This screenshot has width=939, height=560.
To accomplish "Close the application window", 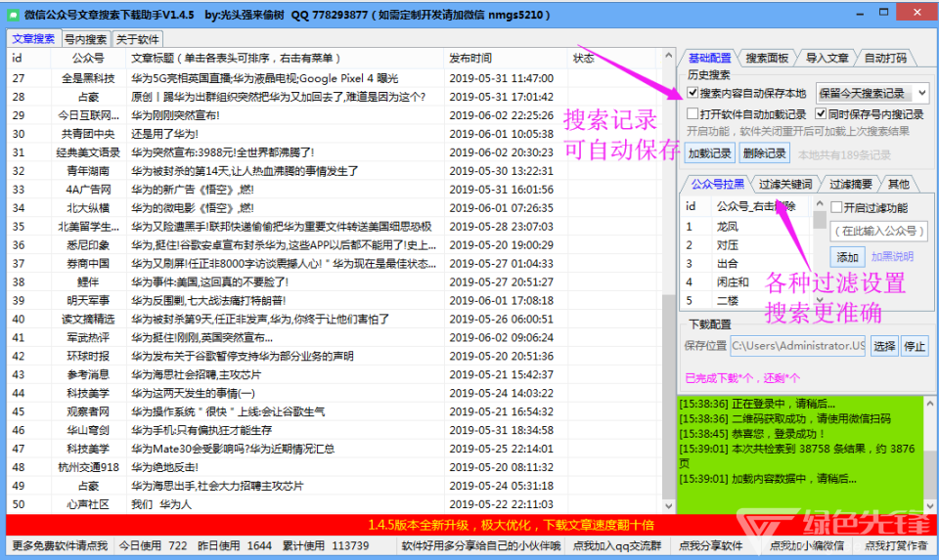I will [917, 13].
